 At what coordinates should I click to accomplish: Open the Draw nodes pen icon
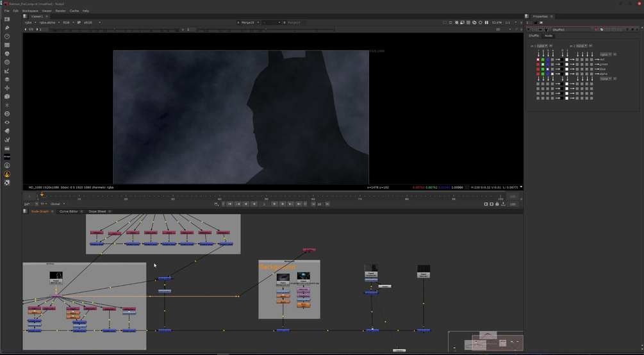[7, 28]
